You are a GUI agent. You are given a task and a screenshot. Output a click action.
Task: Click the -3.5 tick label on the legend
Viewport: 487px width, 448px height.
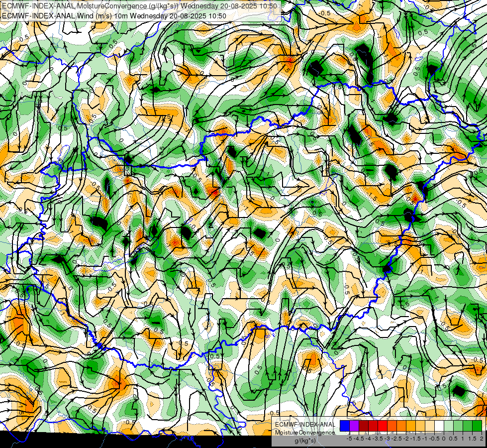[378, 439]
